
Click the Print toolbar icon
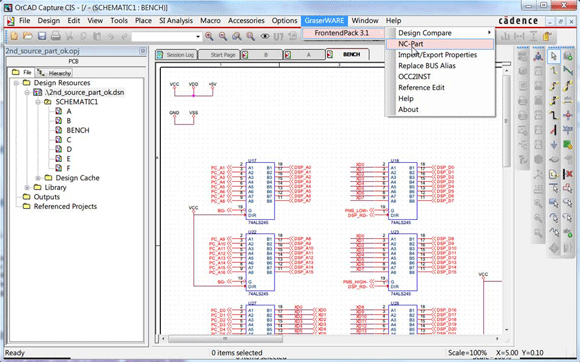pyautogui.click(x=55, y=36)
